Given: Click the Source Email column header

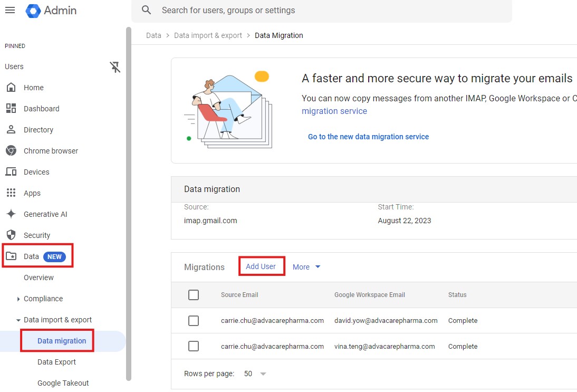Looking at the screenshot, I should click(x=239, y=295).
